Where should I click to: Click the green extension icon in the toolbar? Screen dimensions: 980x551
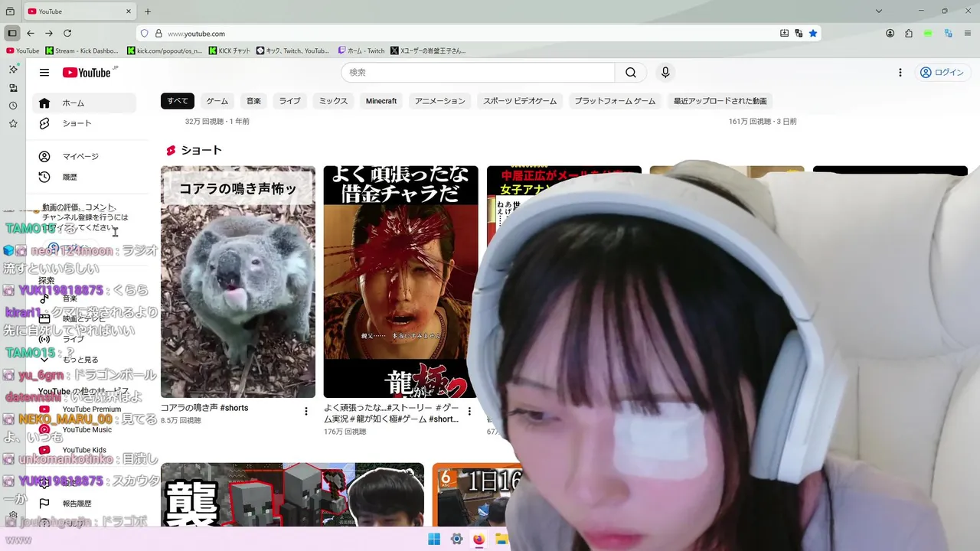point(928,33)
